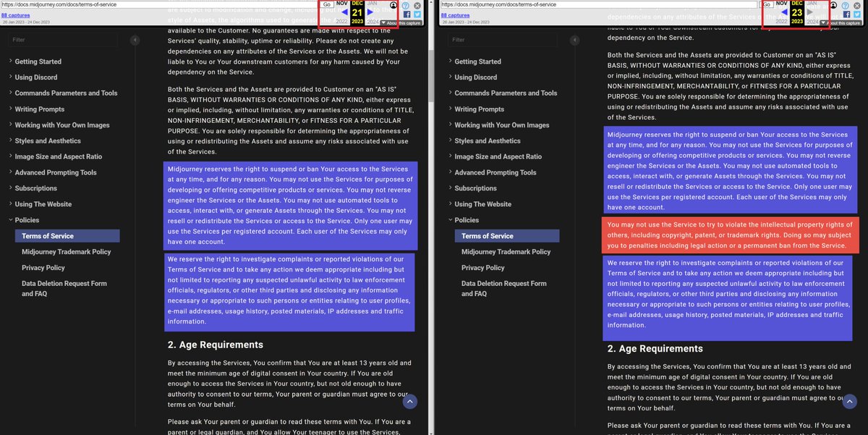Open Writing Prompts in Dec 23 sidebar
The image size is (868, 435).
tap(480, 109)
